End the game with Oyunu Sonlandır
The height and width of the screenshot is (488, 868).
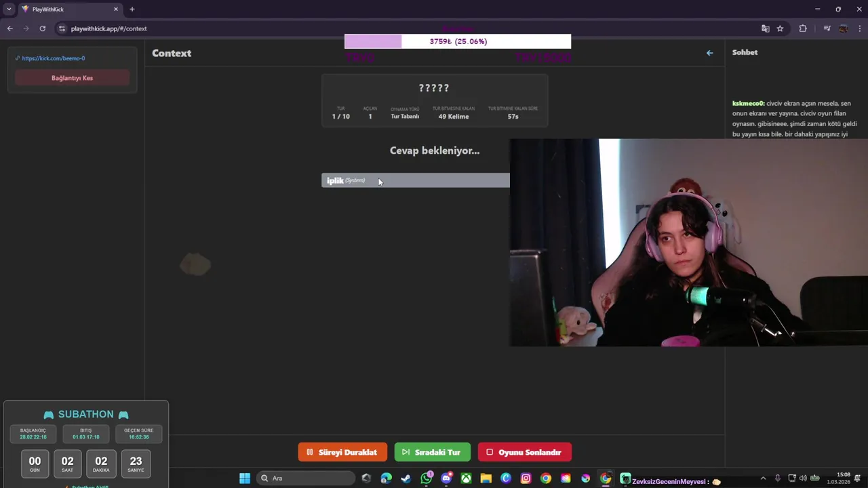tap(525, 452)
